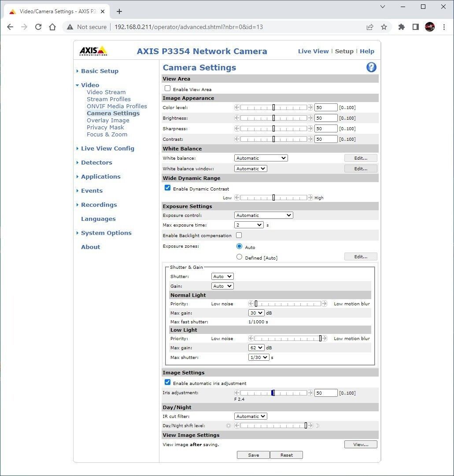Shift Normal Light priority toward Low motion blur arrow

[x=324, y=304]
